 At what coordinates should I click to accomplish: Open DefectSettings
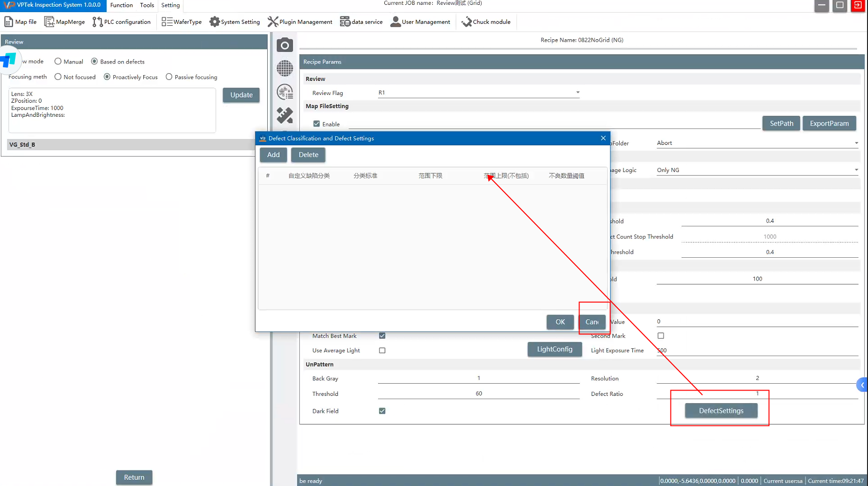721,410
